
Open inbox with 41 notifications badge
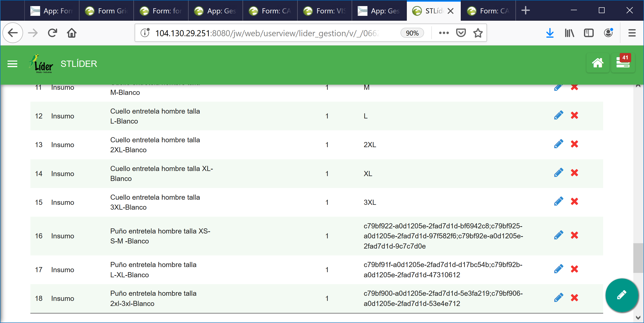pyautogui.click(x=623, y=63)
